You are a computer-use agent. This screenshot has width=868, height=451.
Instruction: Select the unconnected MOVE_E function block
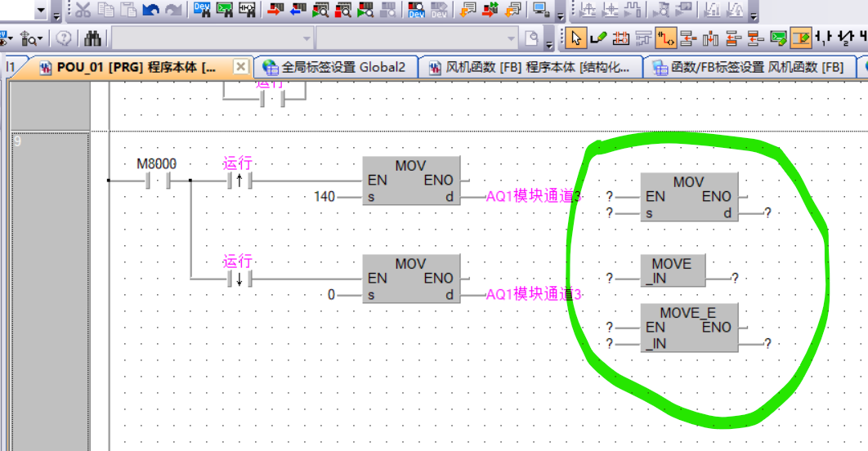coord(689,328)
